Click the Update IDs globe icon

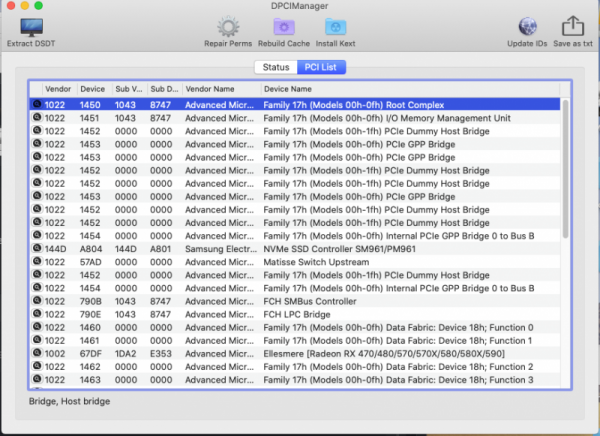(x=527, y=27)
